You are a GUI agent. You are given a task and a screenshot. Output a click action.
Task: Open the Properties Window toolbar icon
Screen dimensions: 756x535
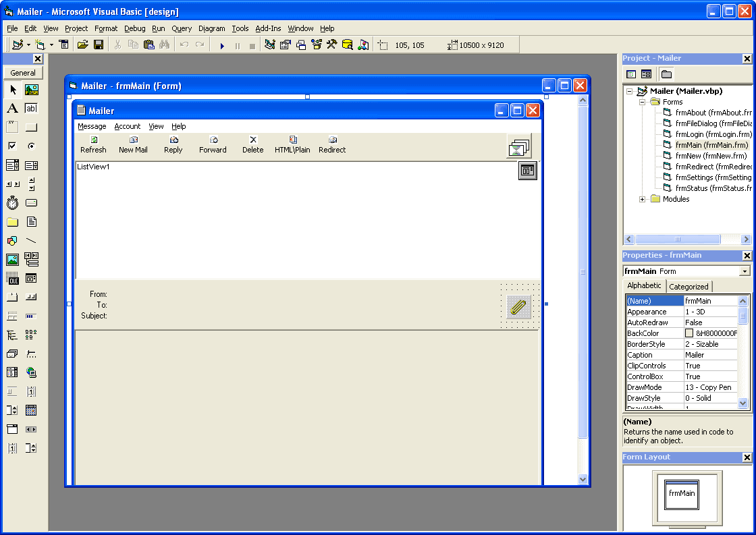pos(286,45)
